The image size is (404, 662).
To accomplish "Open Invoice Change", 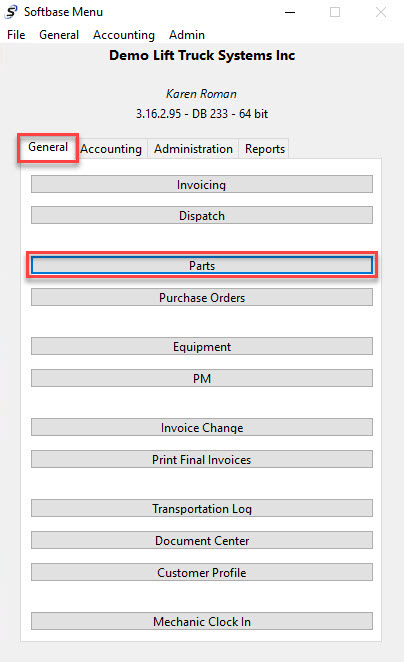I will 202,427.
